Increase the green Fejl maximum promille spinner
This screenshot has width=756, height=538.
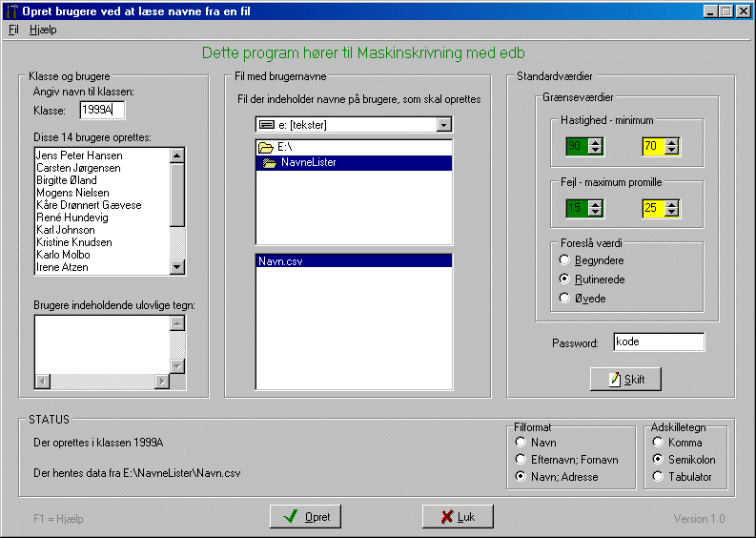596,203
